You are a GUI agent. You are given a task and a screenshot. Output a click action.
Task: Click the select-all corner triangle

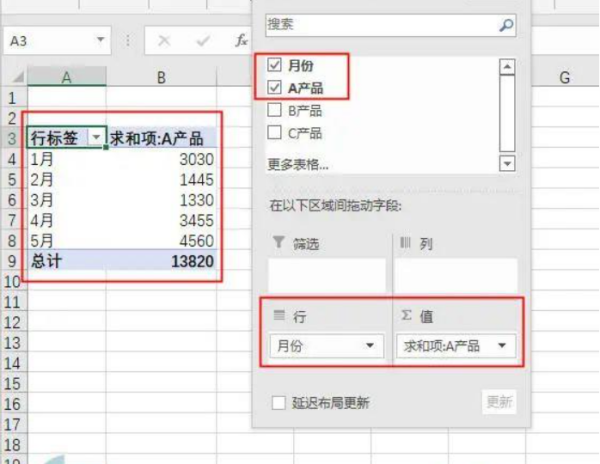[x=18, y=78]
